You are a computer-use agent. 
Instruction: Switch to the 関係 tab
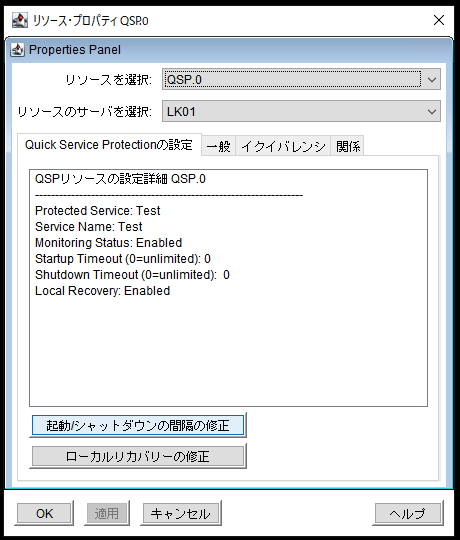[x=347, y=146]
